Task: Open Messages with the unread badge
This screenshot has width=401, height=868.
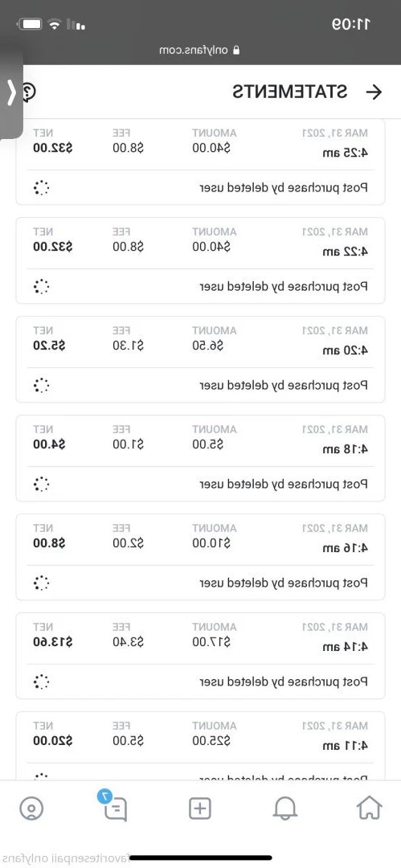Action: pyautogui.click(x=113, y=807)
